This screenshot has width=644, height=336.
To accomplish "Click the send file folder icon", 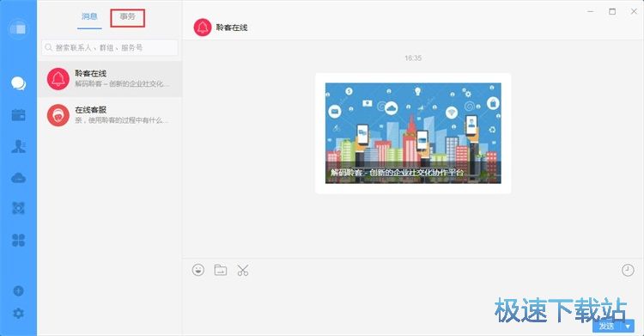I will (x=221, y=270).
